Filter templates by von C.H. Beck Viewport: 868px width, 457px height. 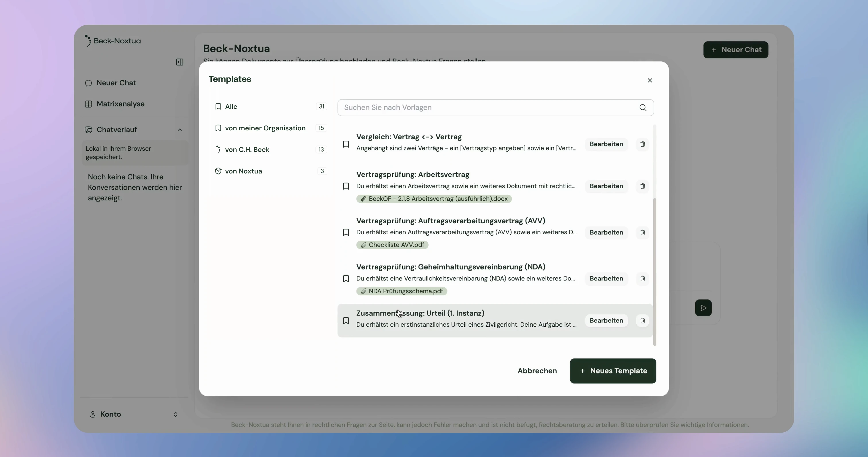click(247, 150)
